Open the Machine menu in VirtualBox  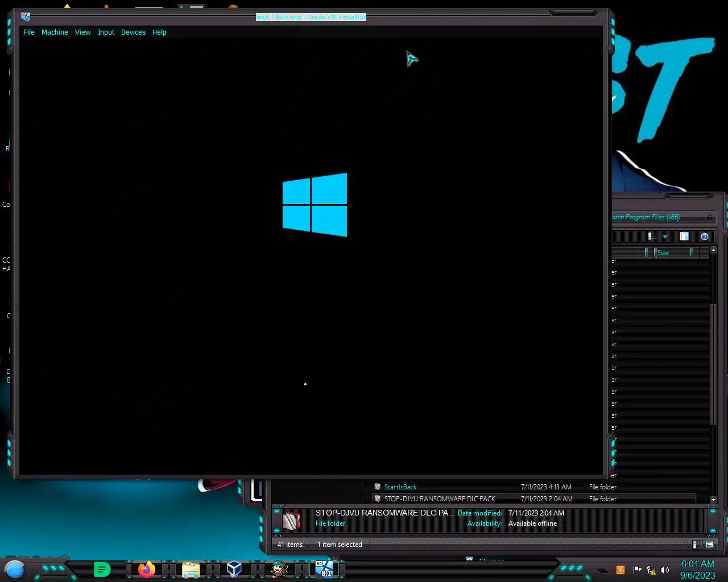(55, 32)
